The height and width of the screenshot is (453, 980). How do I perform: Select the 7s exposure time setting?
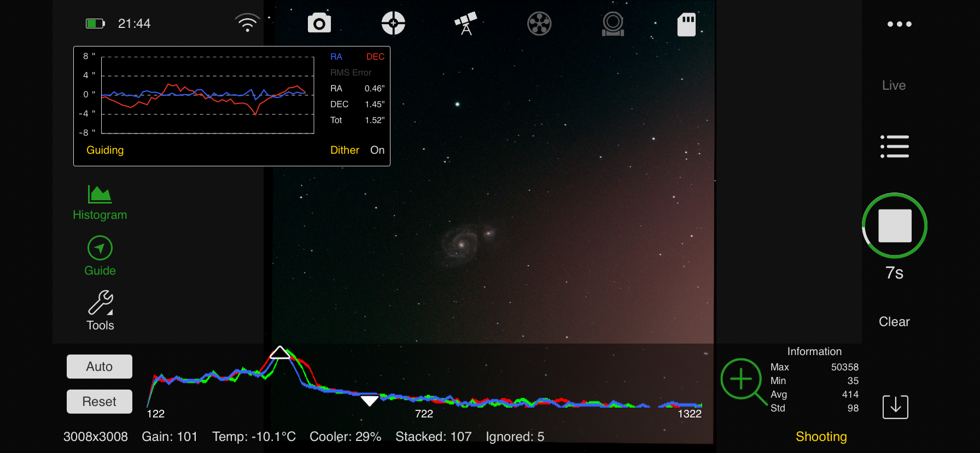click(894, 273)
